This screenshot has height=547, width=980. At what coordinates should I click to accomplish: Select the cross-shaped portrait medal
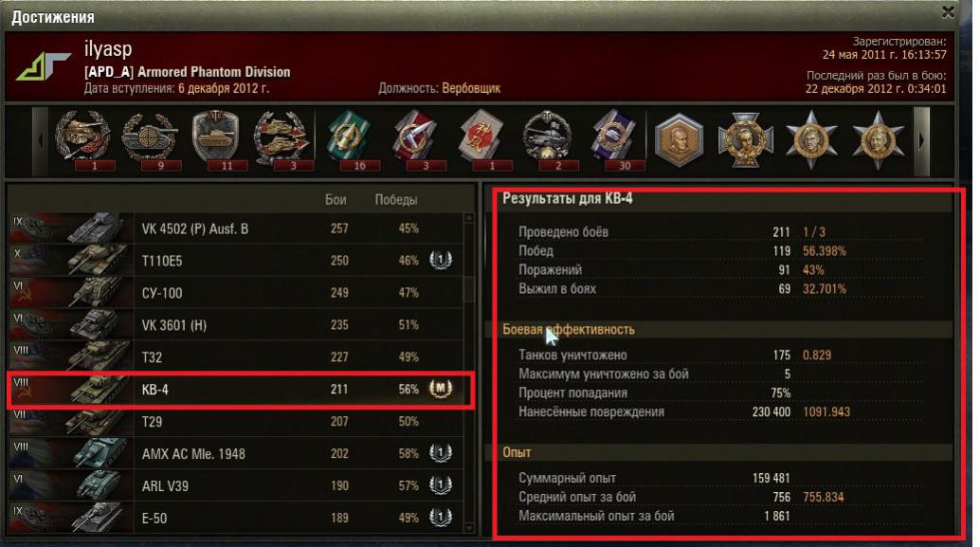coord(745,140)
